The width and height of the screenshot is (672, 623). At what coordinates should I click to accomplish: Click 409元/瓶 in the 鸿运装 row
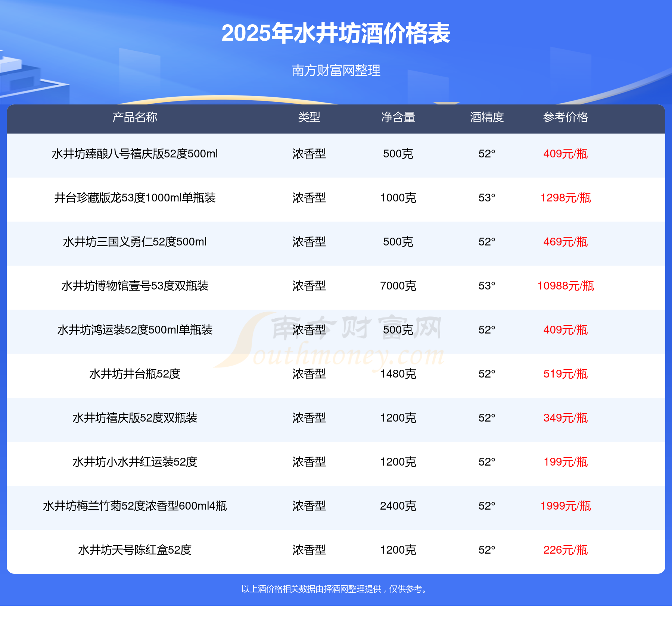click(x=566, y=330)
